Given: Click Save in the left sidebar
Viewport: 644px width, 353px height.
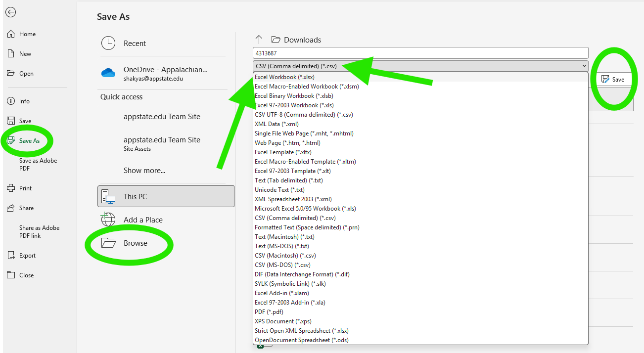Looking at the screenshot, I should click(x=25, y=121).
